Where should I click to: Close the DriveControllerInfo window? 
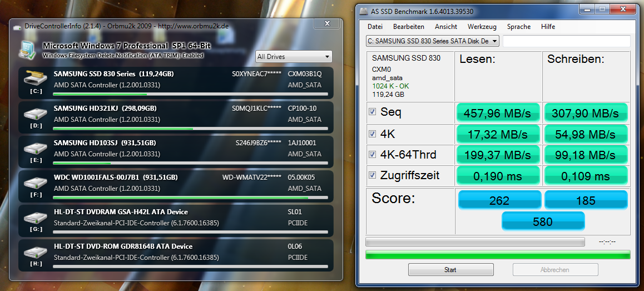tap(327, 24)
